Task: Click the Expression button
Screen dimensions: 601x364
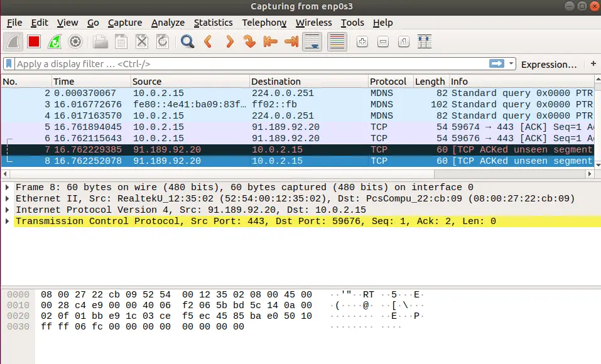Action: coord(549,64)
